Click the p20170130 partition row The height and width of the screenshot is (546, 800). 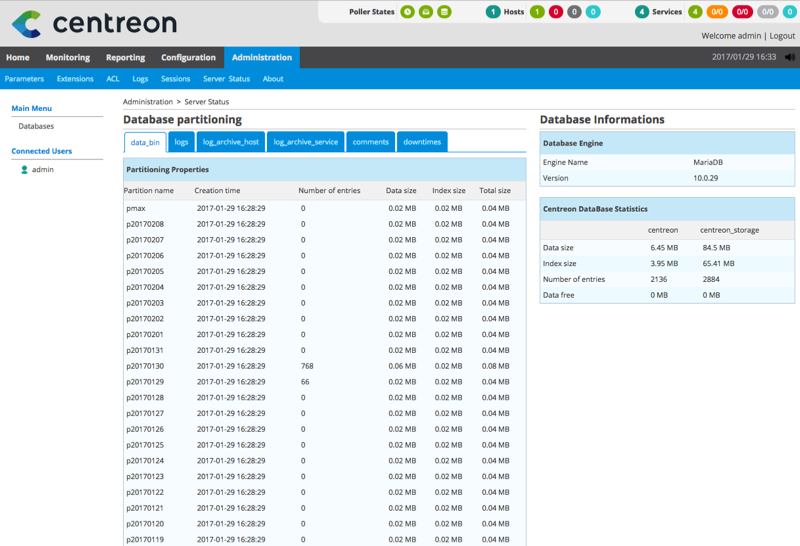[x=145, y=366]
